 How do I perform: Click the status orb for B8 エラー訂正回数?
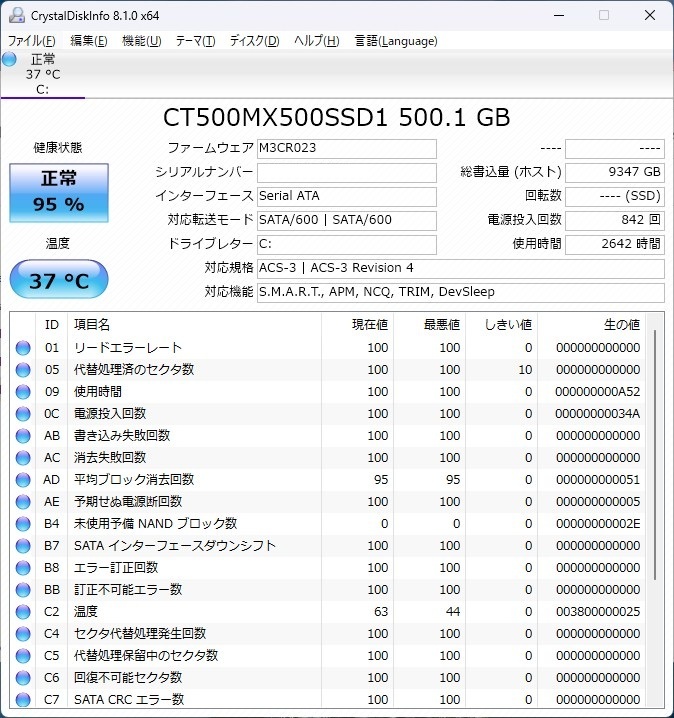[x=23, y=568]
